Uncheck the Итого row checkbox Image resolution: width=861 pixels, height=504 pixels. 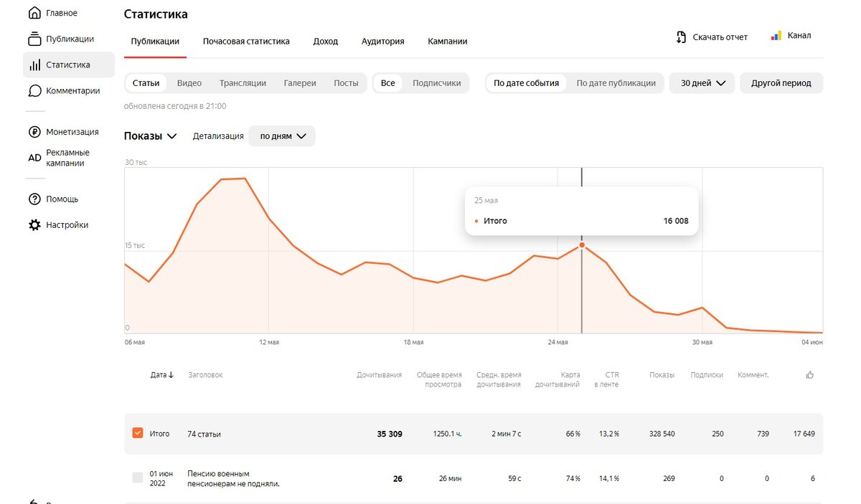point(138,433)
